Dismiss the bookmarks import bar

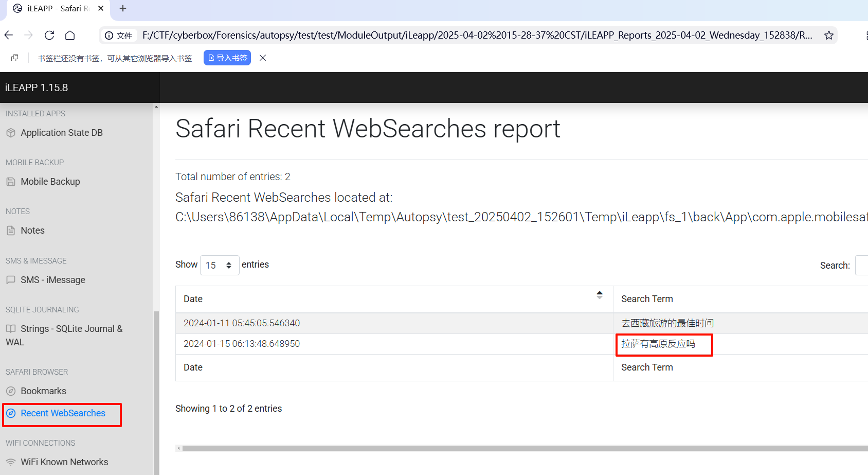[263, 58]
